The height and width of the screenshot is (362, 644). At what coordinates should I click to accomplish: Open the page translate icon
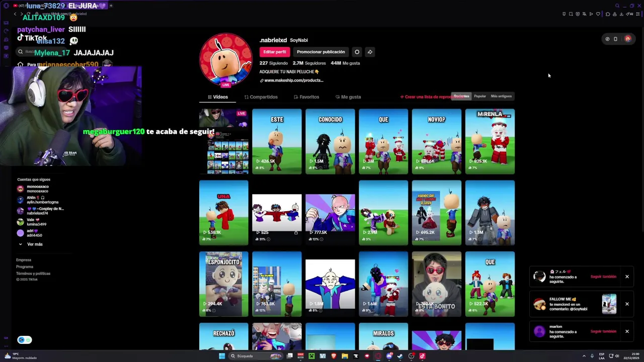[x=584, y=14]
